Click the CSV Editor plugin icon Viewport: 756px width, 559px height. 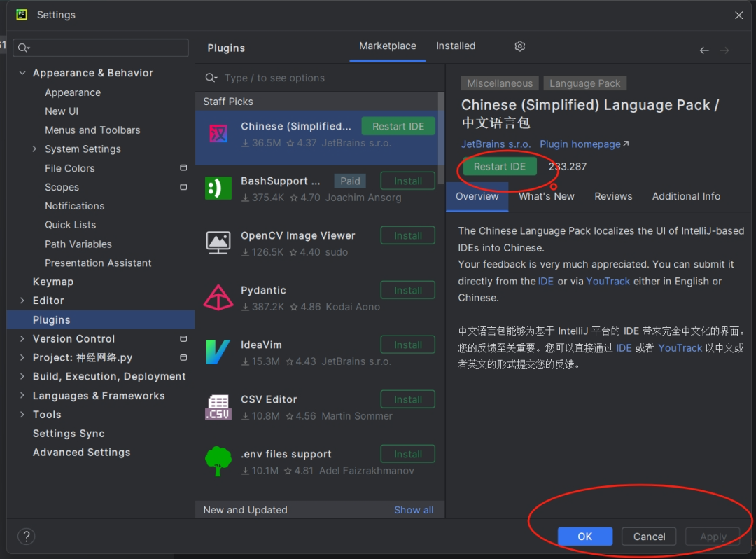pos(218,406)
